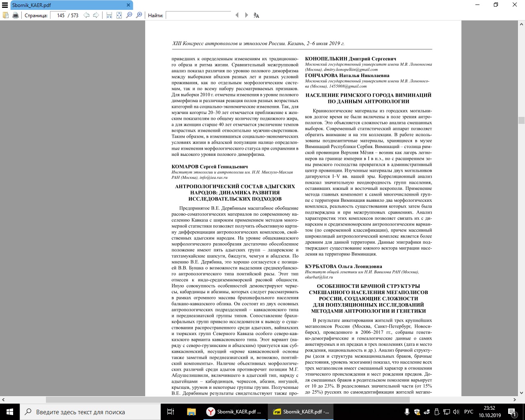Image resolution: width=525 pixels, height=420 pixels.
Task: Click the printer tray icon
Action: (x=427, y=412)
